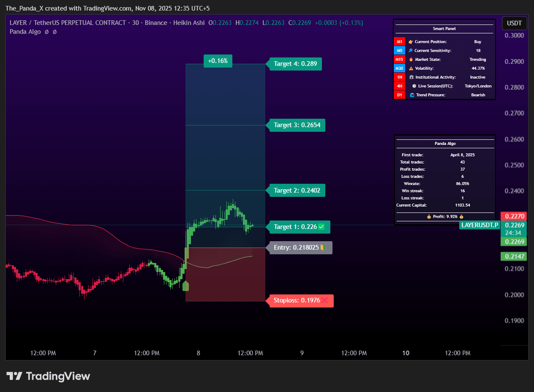
Task: Click date 10 on the time axis
Action: pyautogui.click(x=406, y=353)
